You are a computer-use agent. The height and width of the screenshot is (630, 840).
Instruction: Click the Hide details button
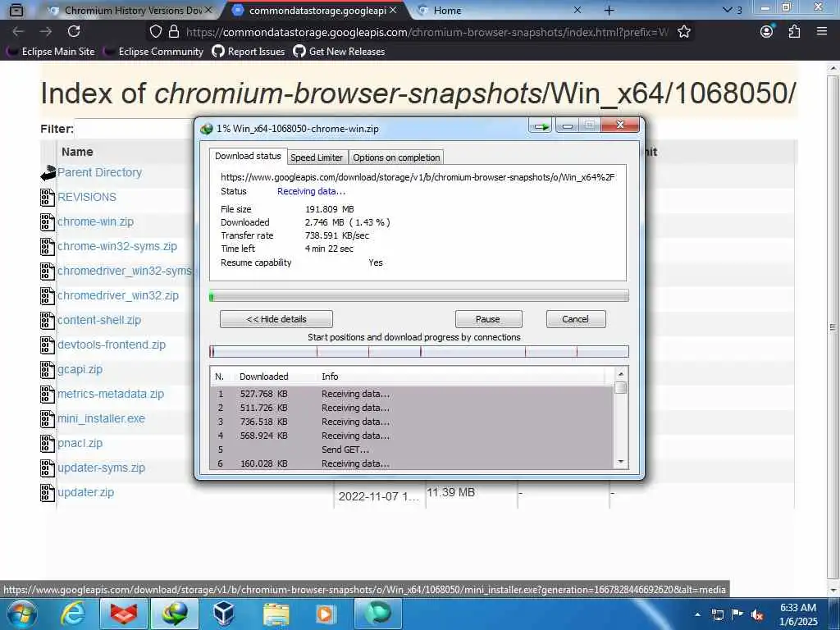point(276,319)
